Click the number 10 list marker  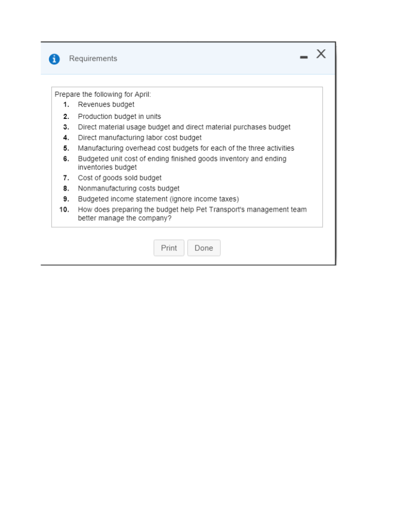(x=64, y=209)
